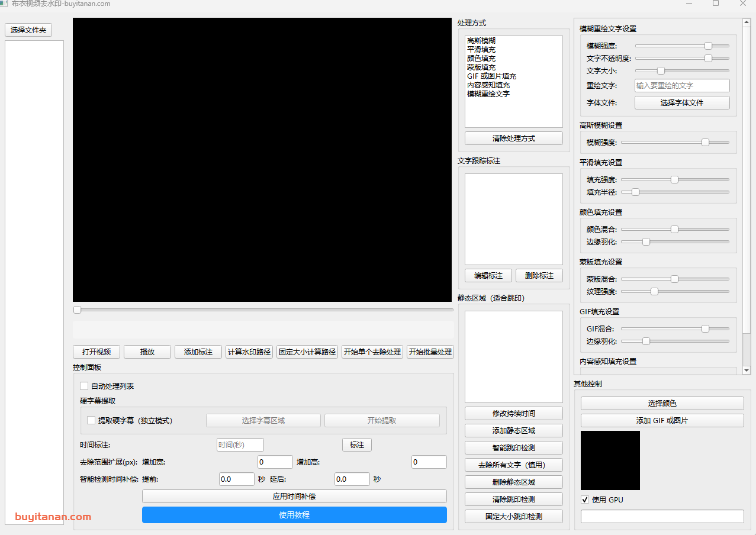This screenshot has height=535, width=756.
Task: Toggle the 使用 GPU checkbox
Action: click(585, 499)
